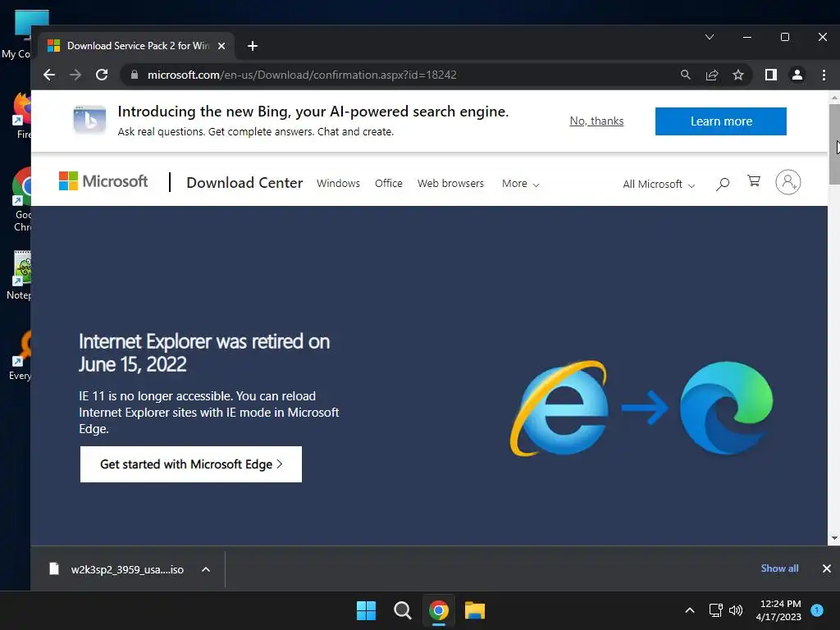Reload the page with the refresh icon
This screenshot has height=630, width=840.
point(102,75)
